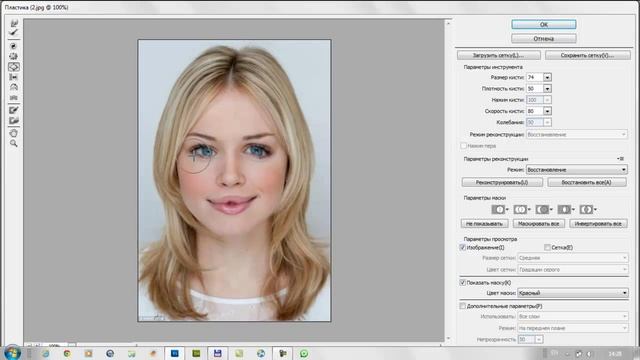This screenshot has width=640, height=360.
Task: Click the OK button
Action: click(x=544, y=24)
